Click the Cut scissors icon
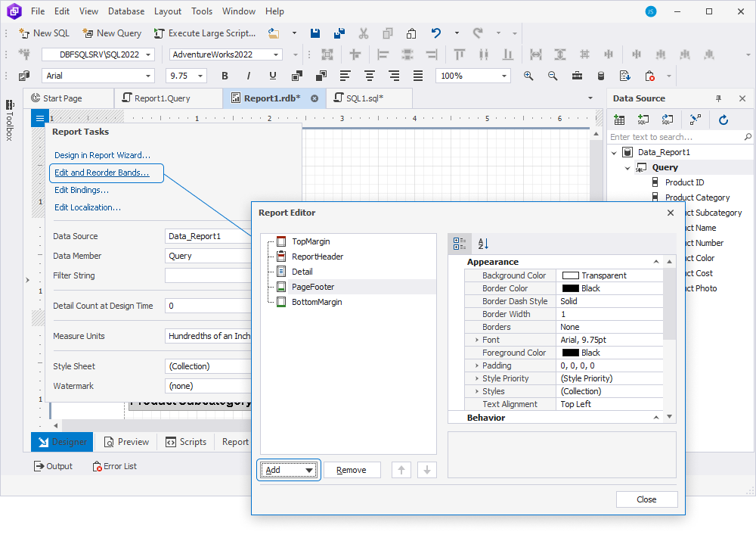Image resolution: width=756 pixels, height=538 pixels. coord(364,33)
